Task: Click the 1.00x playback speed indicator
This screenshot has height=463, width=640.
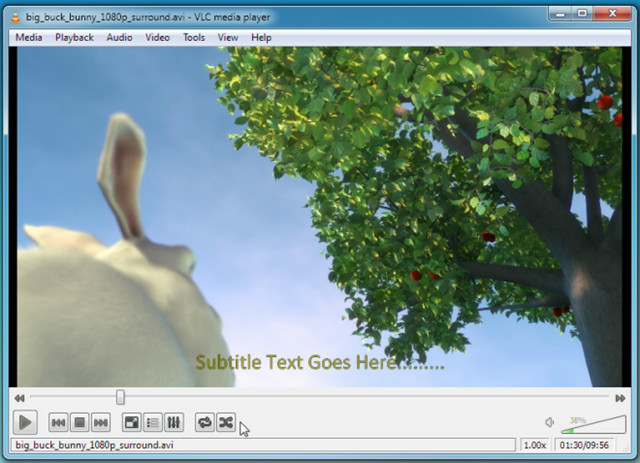Action: pos(534,445)
